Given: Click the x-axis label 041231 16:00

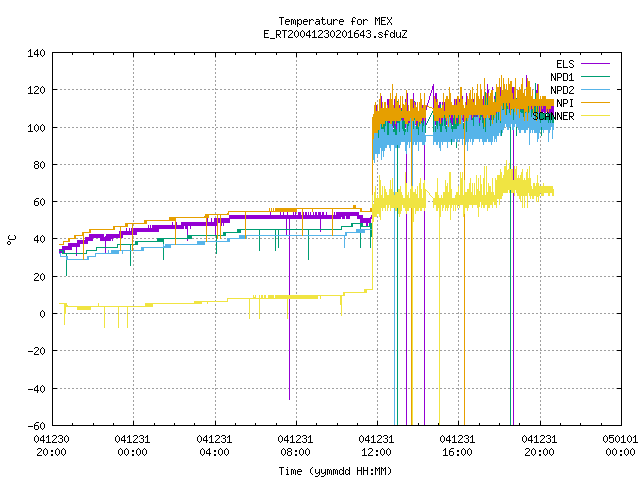Looking at the screenshot, I should coord(457,446).
